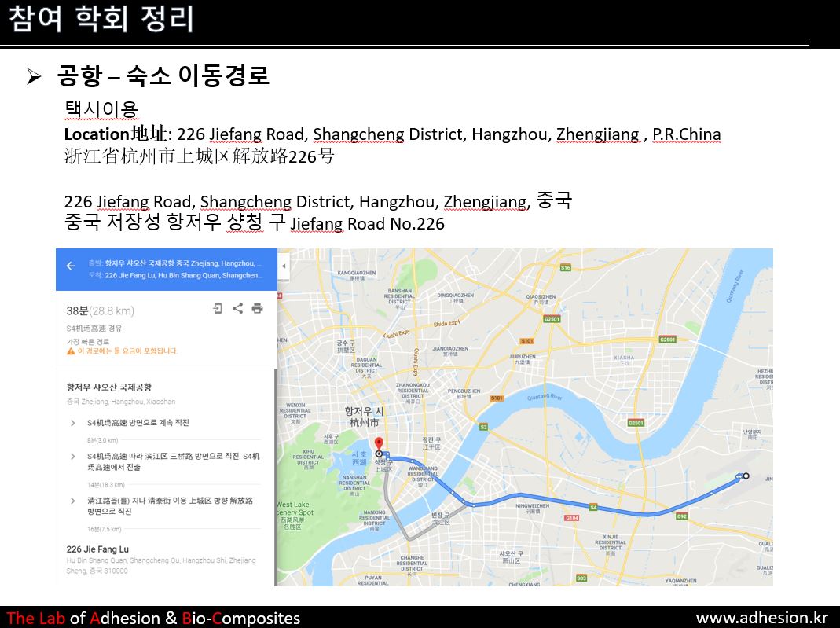
Task: Click the '가장 빠른 경로' label
Action: (88, 342)
